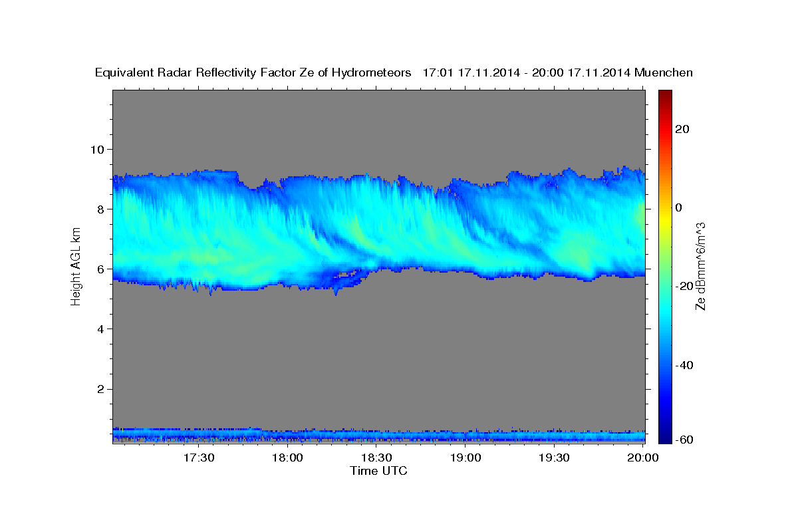Click the '18:00' time tick label
This screenshot has height=532, width=798.
tap(287, 458)
